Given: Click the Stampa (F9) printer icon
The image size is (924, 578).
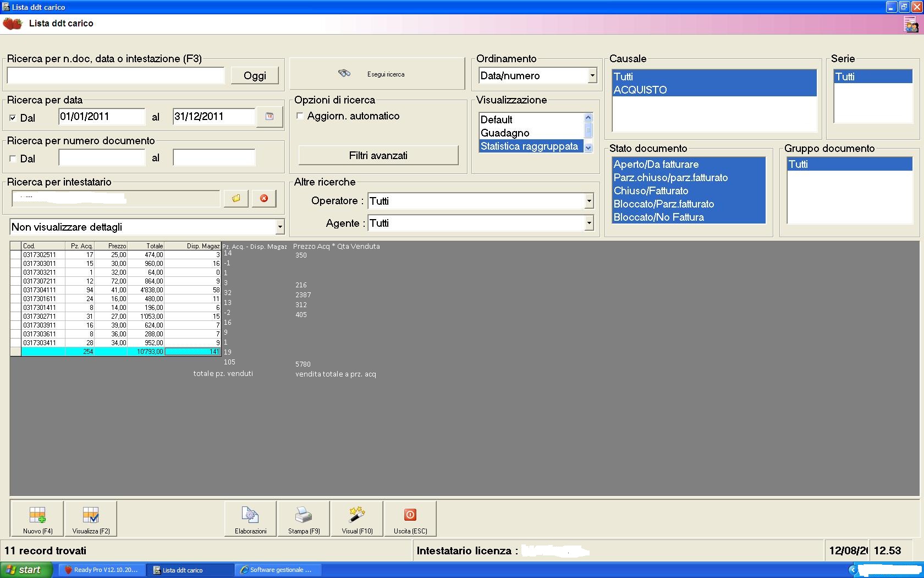Looking at the screenshot, I should tap(304, 518).
